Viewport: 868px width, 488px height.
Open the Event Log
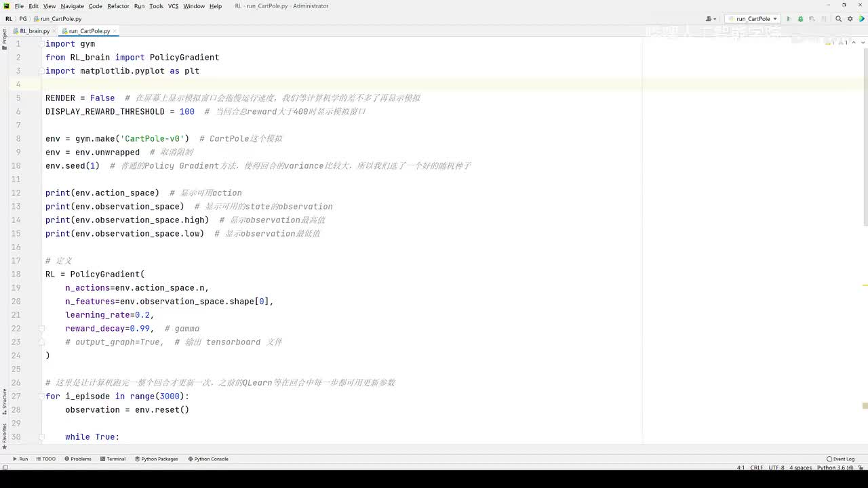(841, 459)
